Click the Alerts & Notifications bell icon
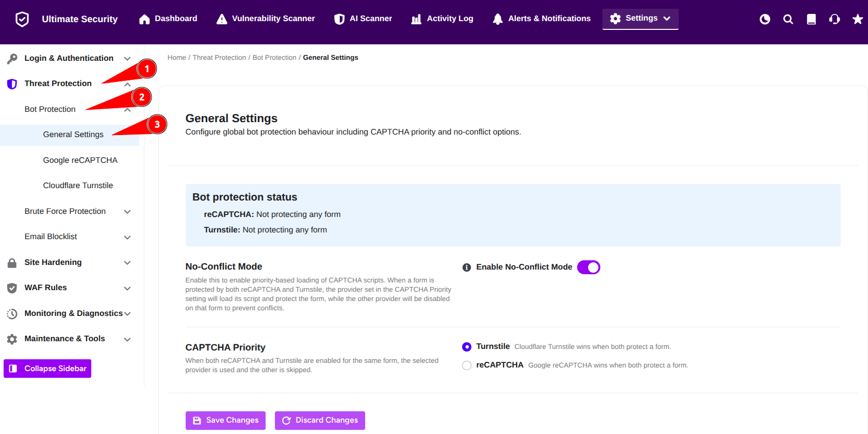 [498, 19]
